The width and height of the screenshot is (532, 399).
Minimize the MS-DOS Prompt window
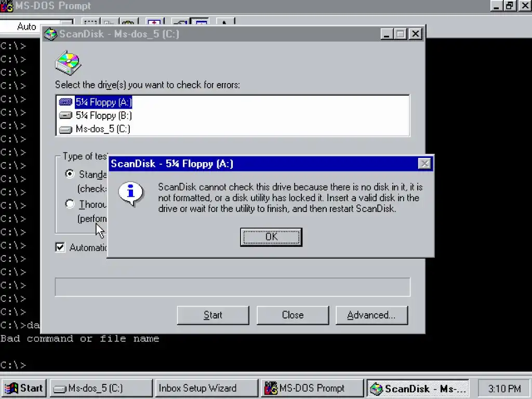click(496, 5)
